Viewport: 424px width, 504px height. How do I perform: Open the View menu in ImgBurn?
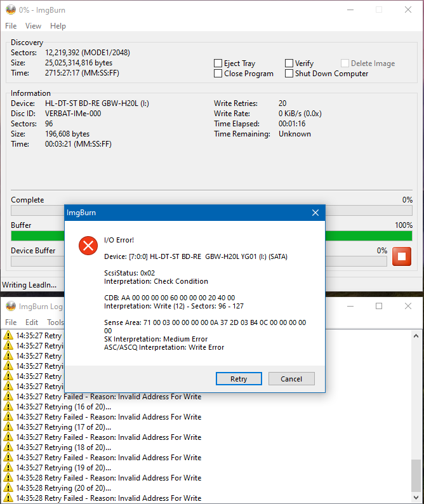point(33,26)
